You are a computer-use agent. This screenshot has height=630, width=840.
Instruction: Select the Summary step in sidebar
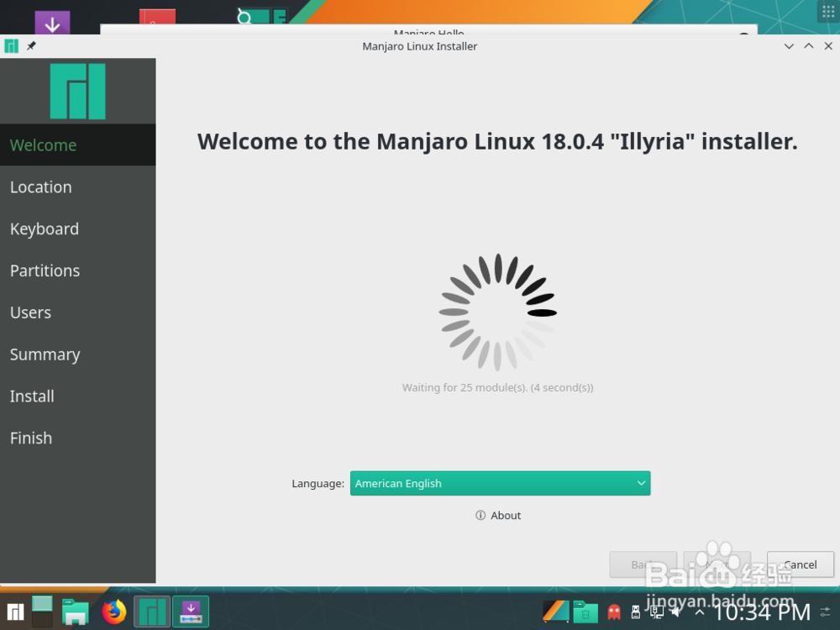77,354
